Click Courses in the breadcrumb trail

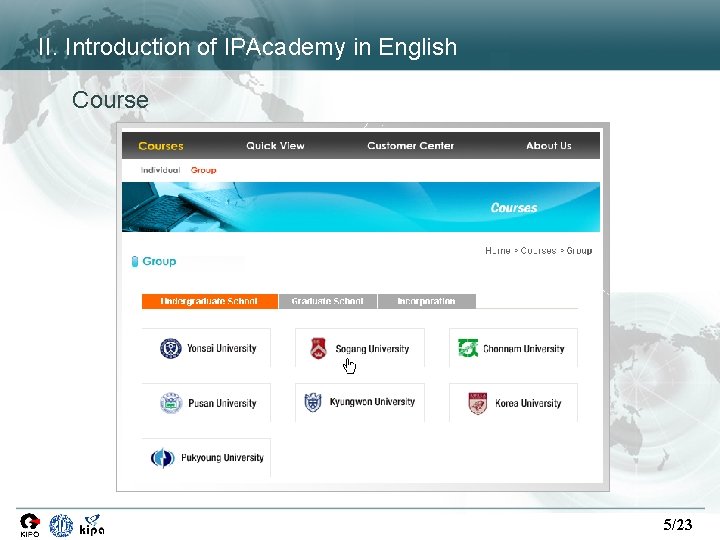tap(538, 251)
